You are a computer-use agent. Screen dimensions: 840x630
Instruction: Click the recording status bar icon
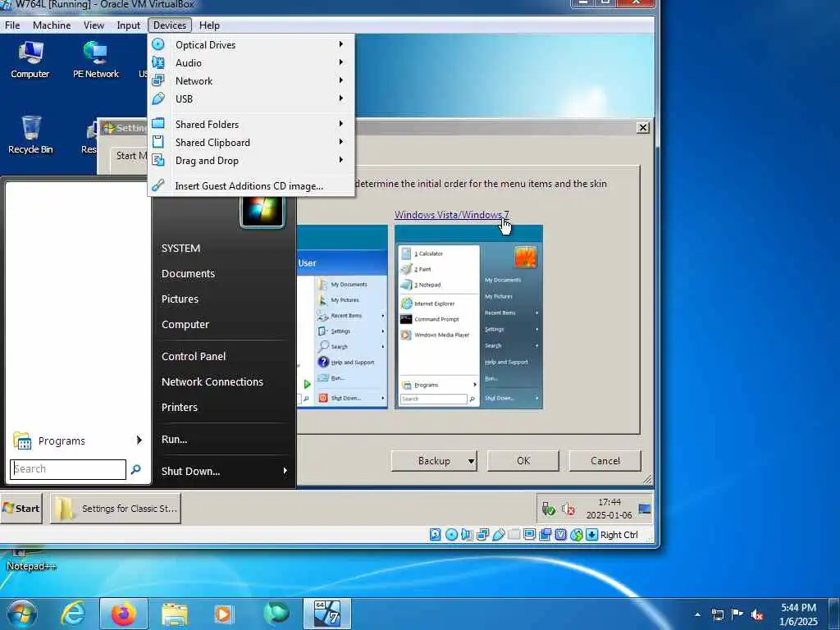coord(545,534)
